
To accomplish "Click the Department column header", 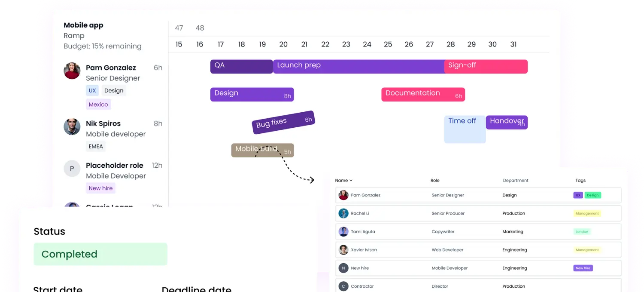I will (515, 180).
